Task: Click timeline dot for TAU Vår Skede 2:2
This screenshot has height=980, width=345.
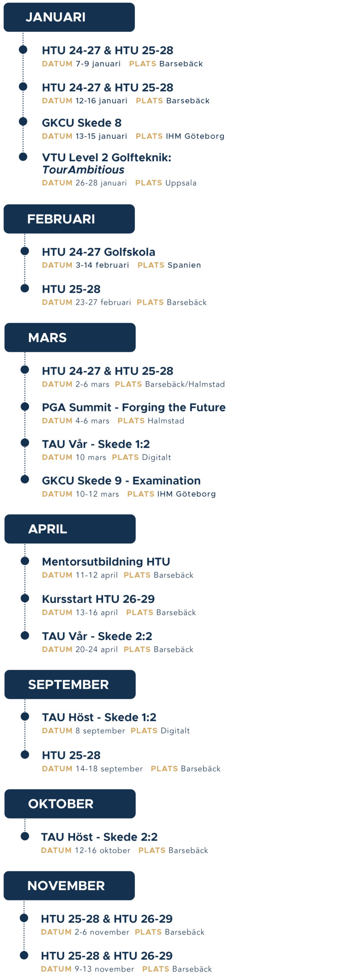Action: coord(25,635)
